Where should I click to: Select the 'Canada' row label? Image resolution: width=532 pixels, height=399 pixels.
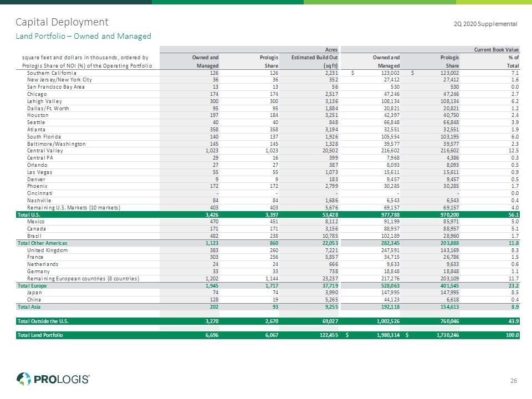point(37,229)
